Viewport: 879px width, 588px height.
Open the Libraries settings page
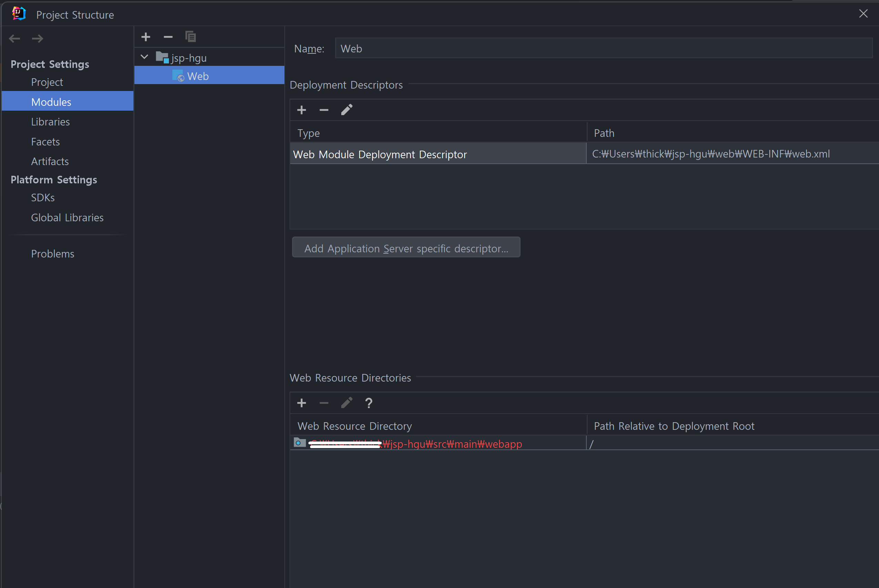click(50, 122)
